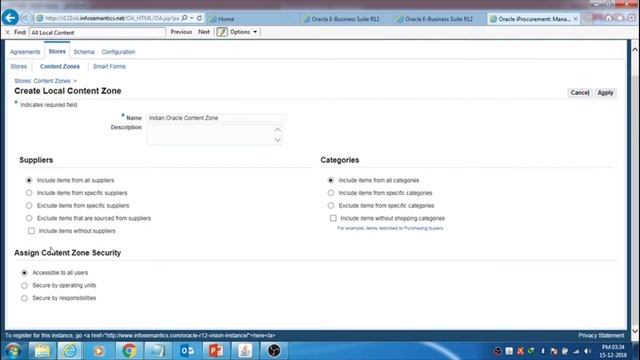Select Include items from specific suppliers
The height and width of the screenshot is (360, 640).
point(29,193)
